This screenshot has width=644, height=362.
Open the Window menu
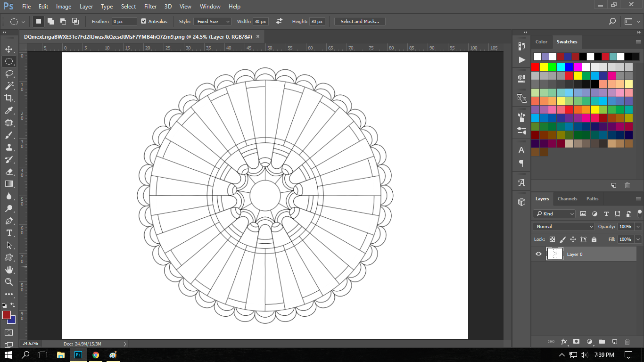(210, 7)
